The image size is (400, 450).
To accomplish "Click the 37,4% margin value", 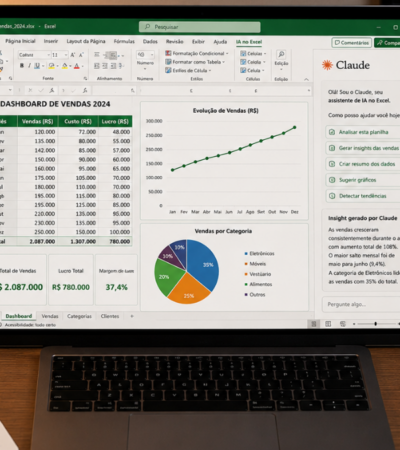I will [117, 287].
